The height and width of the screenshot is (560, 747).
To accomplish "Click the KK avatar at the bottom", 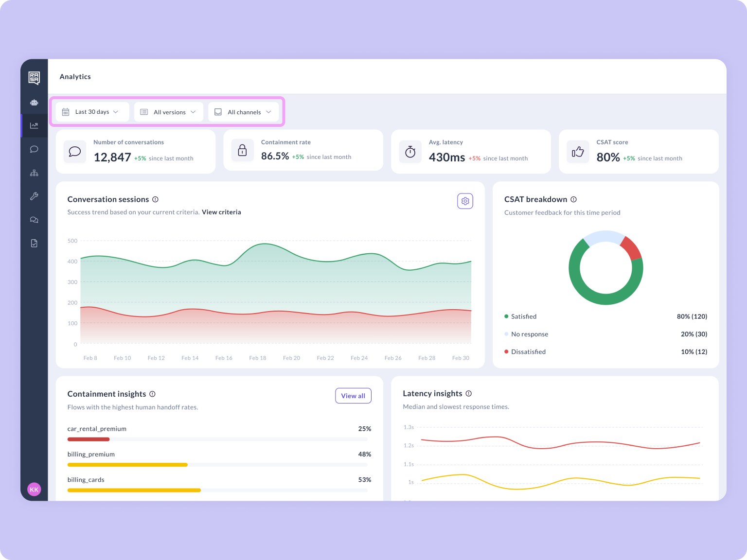I will pos(34,489).
